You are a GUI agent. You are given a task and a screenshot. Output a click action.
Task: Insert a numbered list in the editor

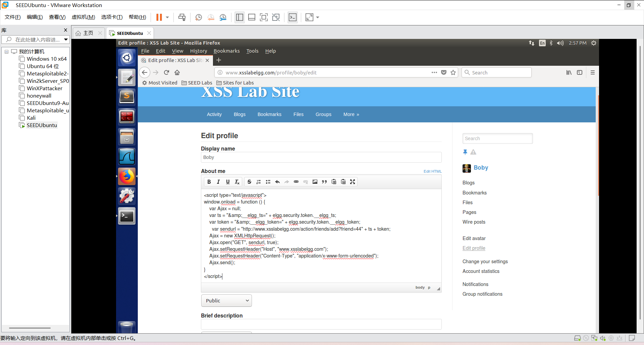pyautogui.click(x=259, y=182)
